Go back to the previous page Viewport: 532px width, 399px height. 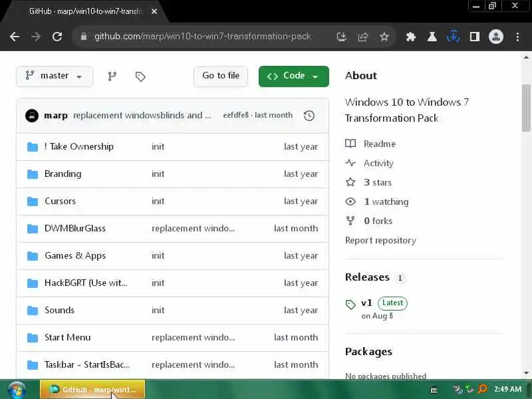tap(15, 37)
